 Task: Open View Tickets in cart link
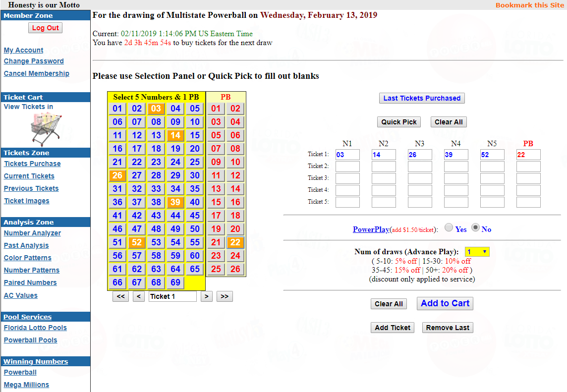29,107
